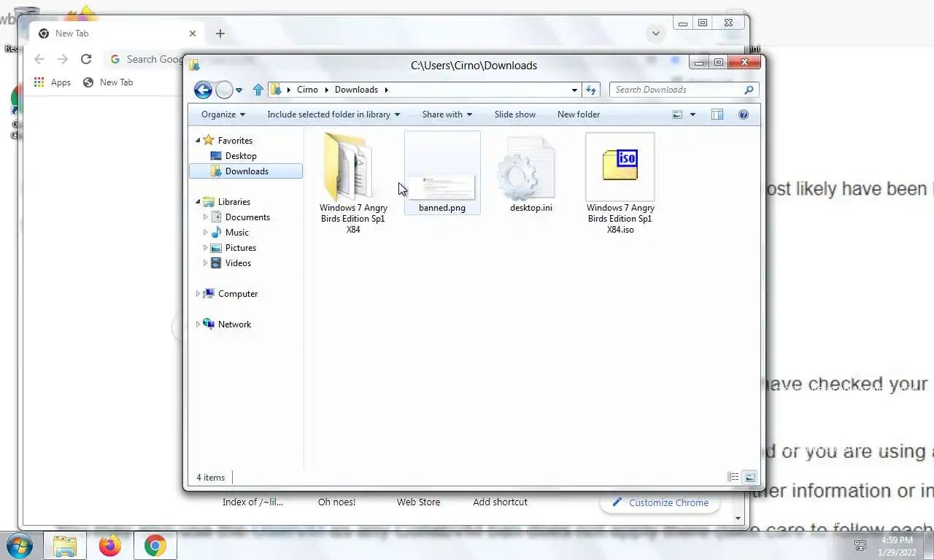Click the network icon in system tray
The height and width of the screenshot is (560, 934).
[860, 545]
